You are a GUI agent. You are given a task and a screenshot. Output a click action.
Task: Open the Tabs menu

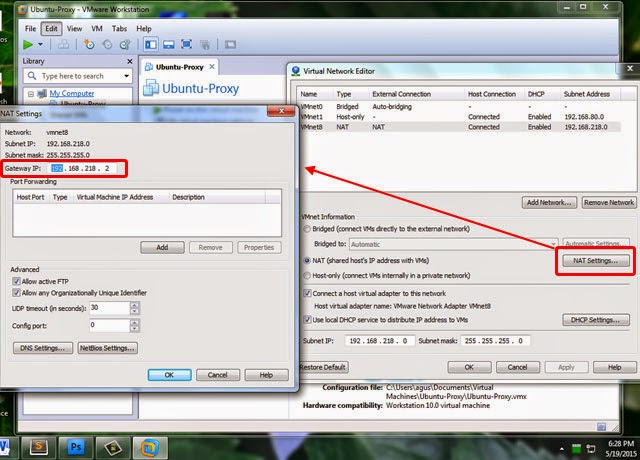click(x=119, y=29)
